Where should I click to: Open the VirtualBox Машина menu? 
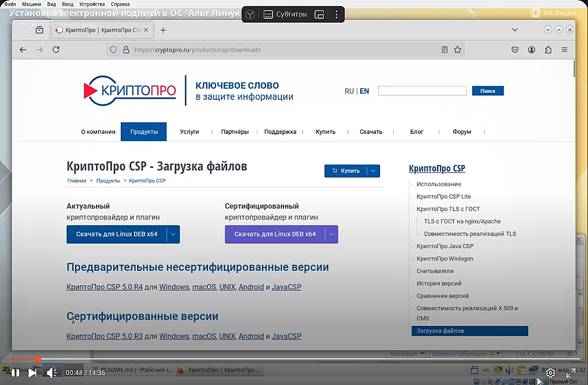pyautogui.click(x=31, y=4)
